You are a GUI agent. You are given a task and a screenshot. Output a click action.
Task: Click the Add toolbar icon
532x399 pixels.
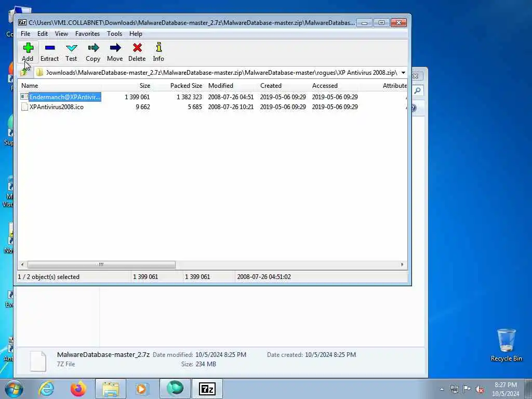28,47
